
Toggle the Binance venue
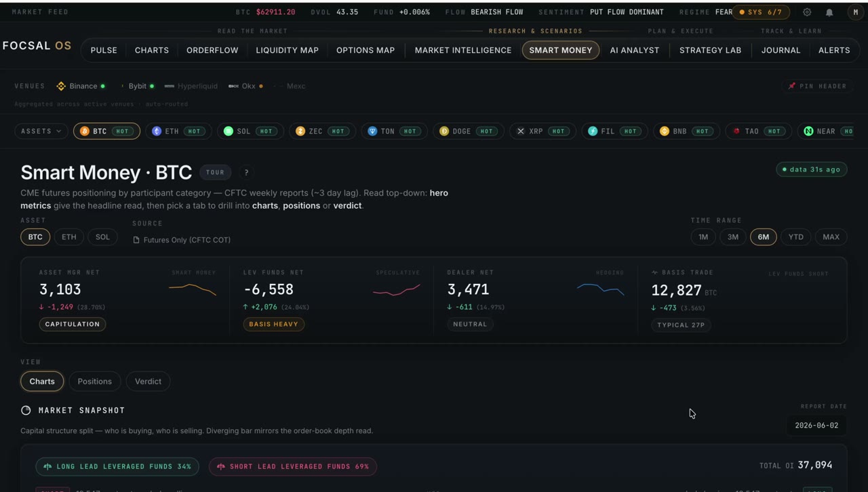pos(81,86)
